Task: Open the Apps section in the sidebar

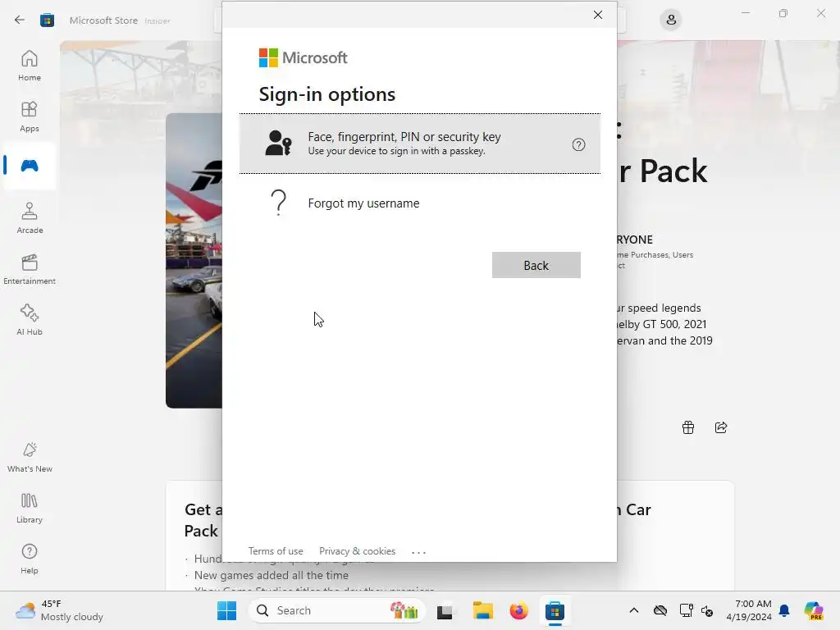Action: [30, 116]
